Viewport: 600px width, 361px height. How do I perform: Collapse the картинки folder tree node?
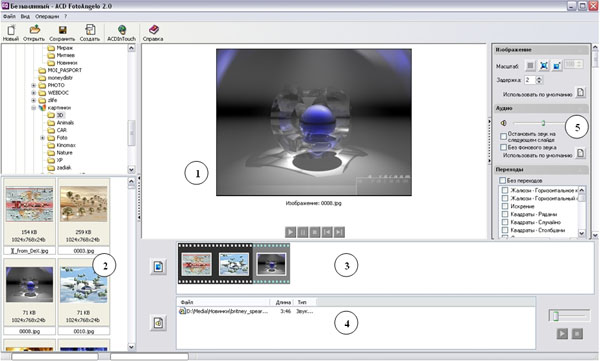(34, 108)
